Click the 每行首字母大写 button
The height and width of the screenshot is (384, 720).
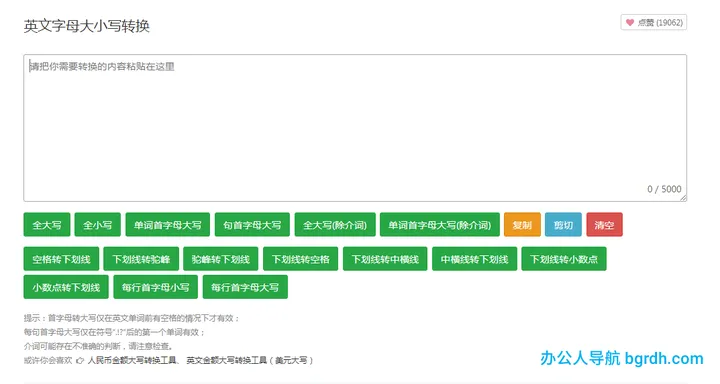[x=245, y=287]
